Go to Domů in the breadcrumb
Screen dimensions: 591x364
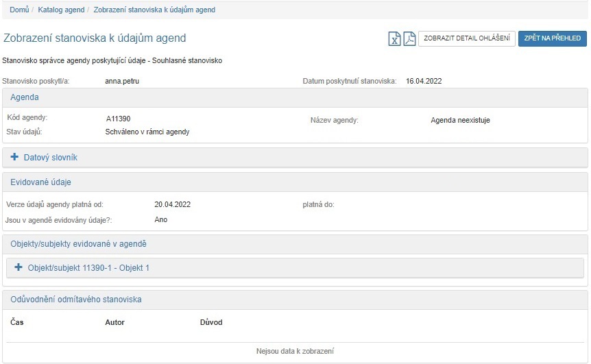click(19, 10)
